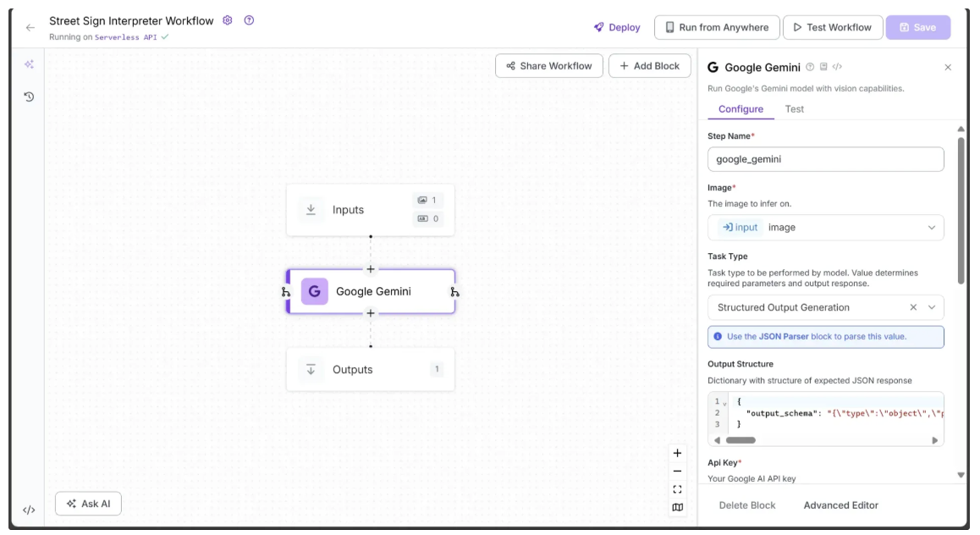Click Street Sign Interpreter Workflow title

(x=131, y=20)
